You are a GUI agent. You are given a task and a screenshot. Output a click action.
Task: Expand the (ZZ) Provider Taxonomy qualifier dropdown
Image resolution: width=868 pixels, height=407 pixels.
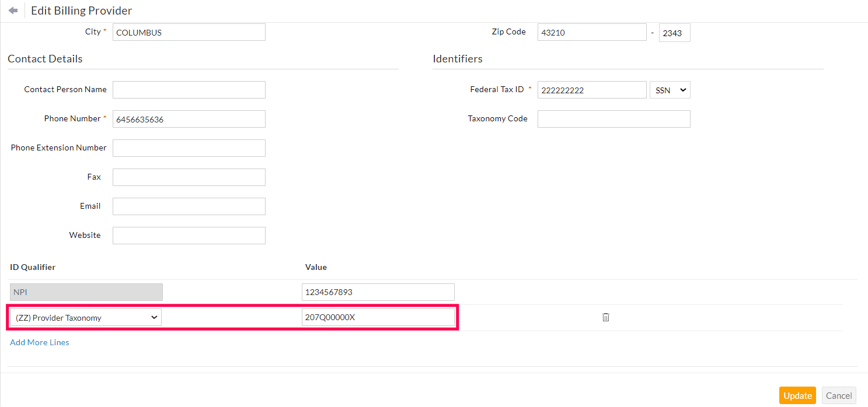point(86,317)
